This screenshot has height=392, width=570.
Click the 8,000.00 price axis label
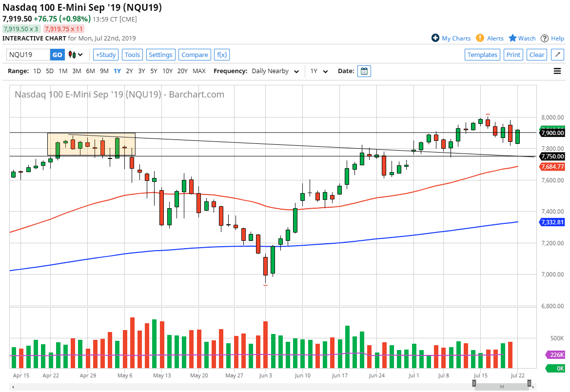tap(552, 117)
